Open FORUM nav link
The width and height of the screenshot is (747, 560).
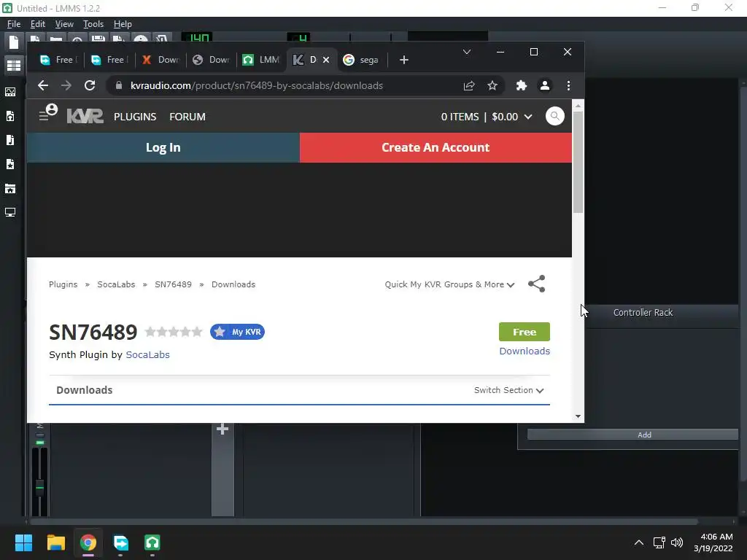point(187,117)
